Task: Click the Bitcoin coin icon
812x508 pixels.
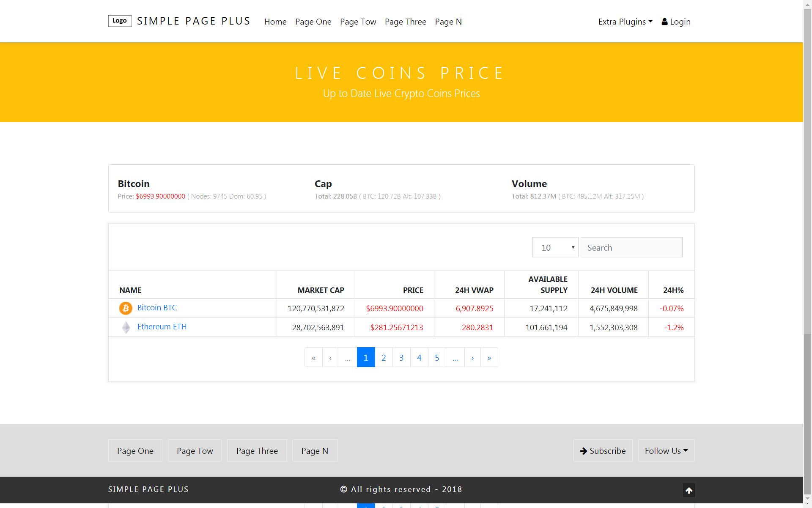Action: pyautogui.click(x=126, y=308)
